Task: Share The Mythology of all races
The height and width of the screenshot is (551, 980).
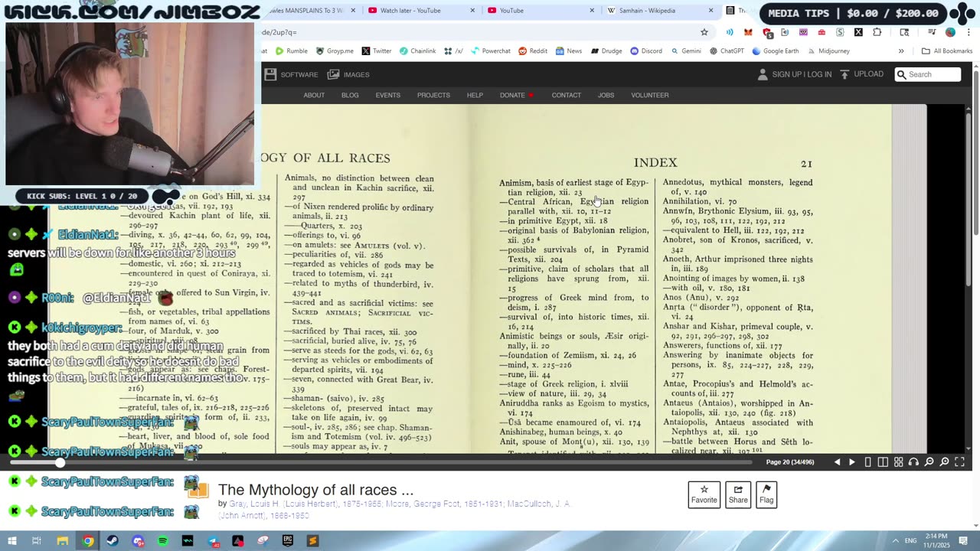Action: coord(738,494)
